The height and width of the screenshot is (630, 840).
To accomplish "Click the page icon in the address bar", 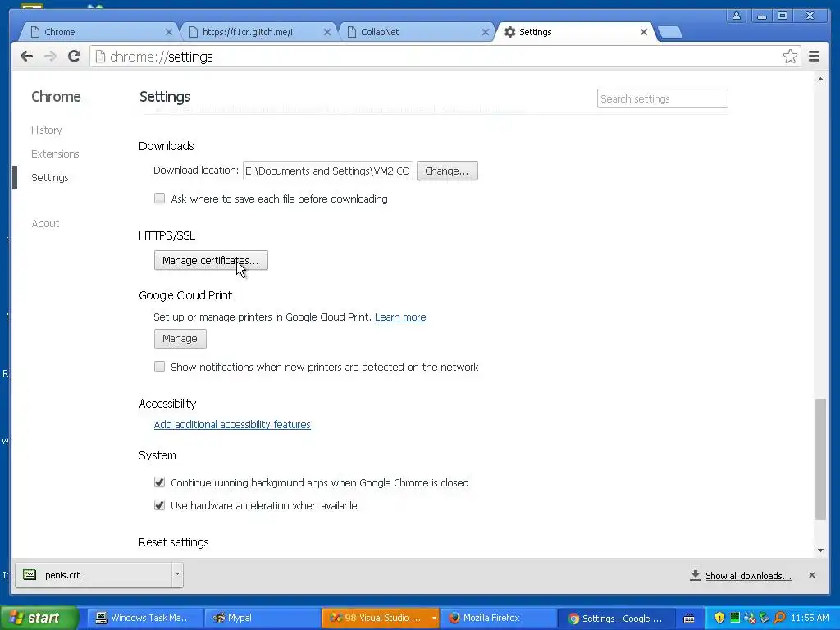I will [x=100, y=57].
